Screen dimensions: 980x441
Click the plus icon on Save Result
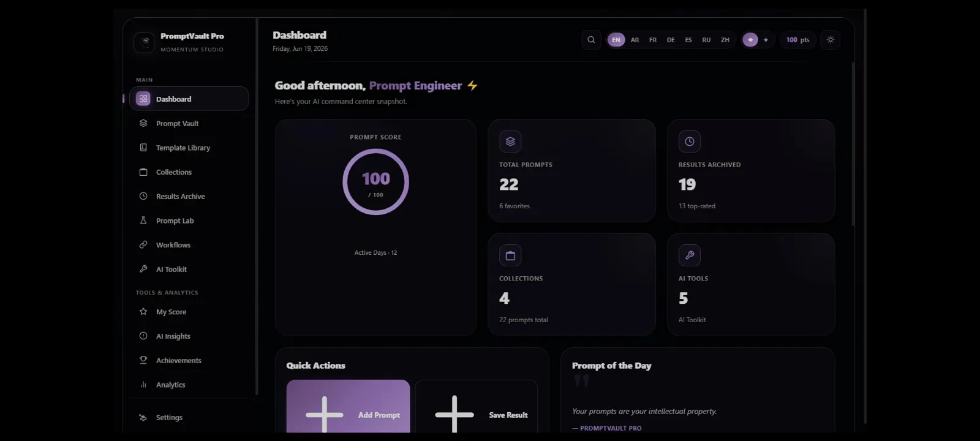click(454, 415)
